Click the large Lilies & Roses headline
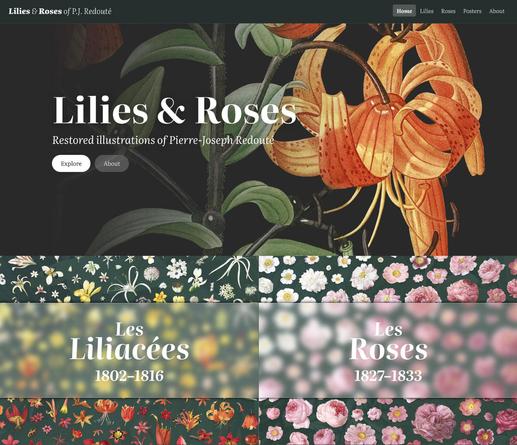 click(174, 110)
